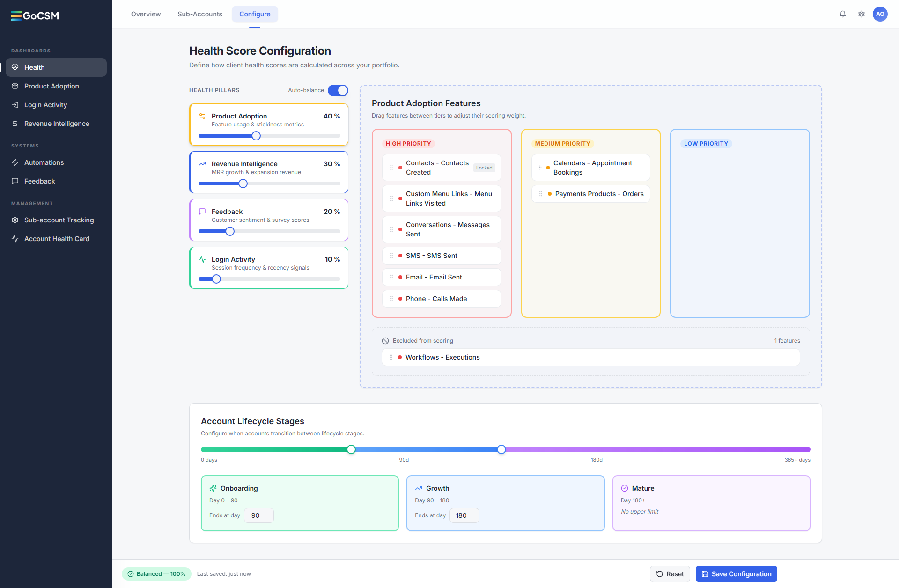Screen dimensions: 899x588
Task: Open the AO user avatar
Action: [880, 14]
